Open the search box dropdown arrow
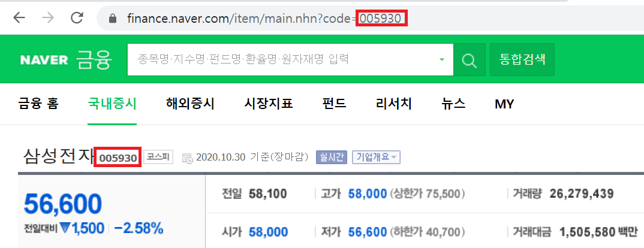644x248 pixels. [442, 59]
